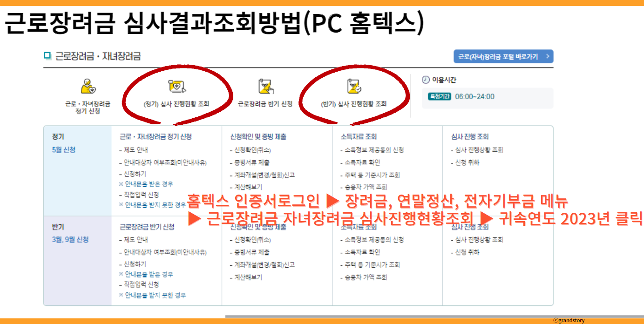This screenshot has width=644, height=324.
Task: Click 신청확인(취소) in the 반기 row
Action: point(251,240)
